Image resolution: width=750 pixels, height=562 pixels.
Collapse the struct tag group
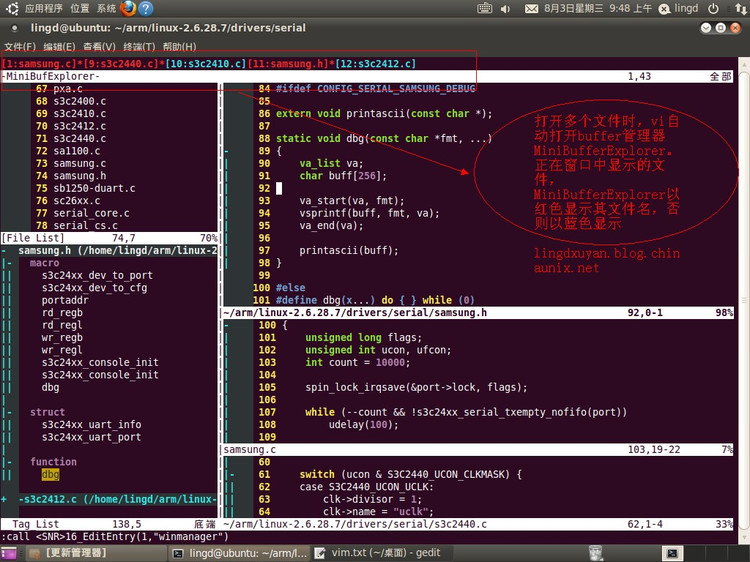pos(10,412)
